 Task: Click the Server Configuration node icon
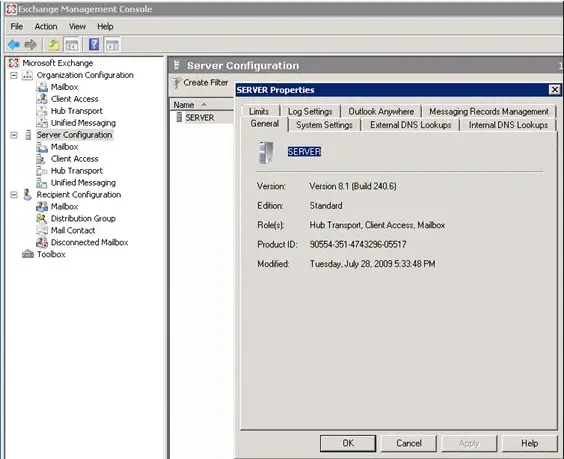click(28, 135)
